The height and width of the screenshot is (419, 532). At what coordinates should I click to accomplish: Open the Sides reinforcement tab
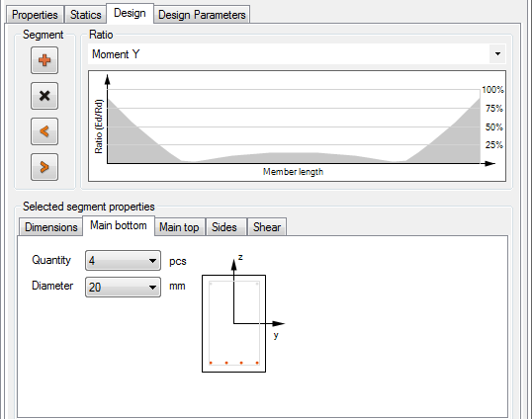(x=224, y=226)
